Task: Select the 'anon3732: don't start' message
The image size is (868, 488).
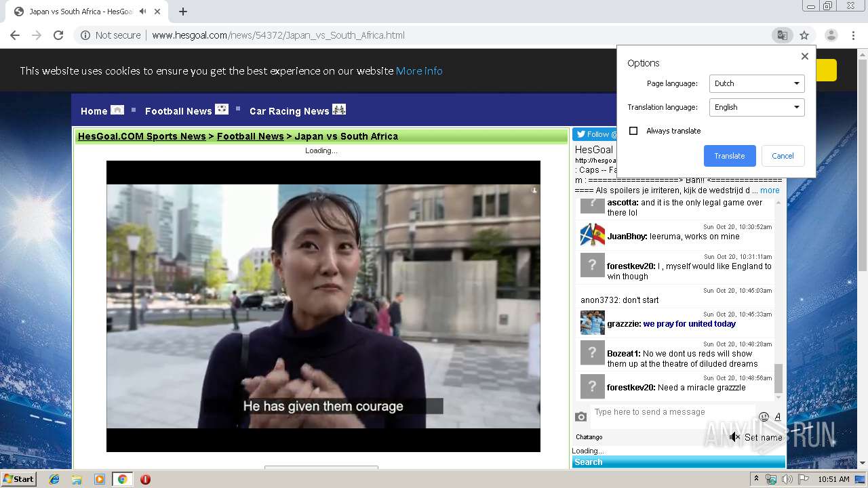Action: click(620, 300)
